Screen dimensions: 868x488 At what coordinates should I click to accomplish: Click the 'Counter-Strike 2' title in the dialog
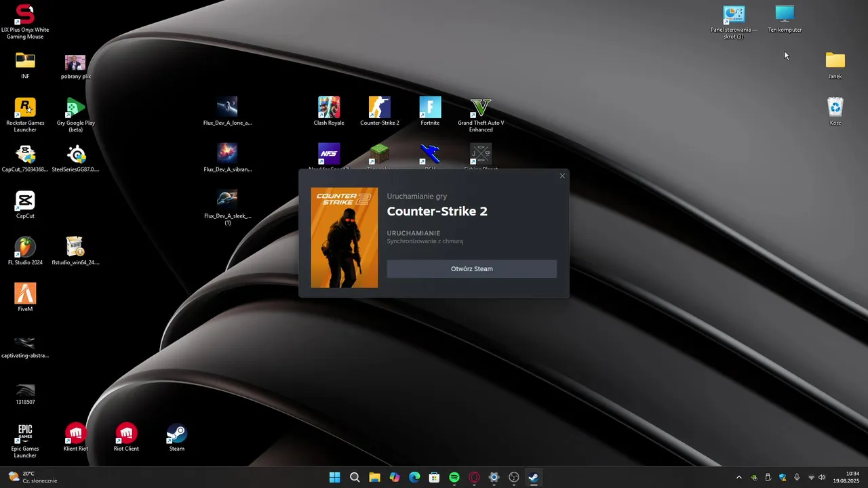point(437,211)
